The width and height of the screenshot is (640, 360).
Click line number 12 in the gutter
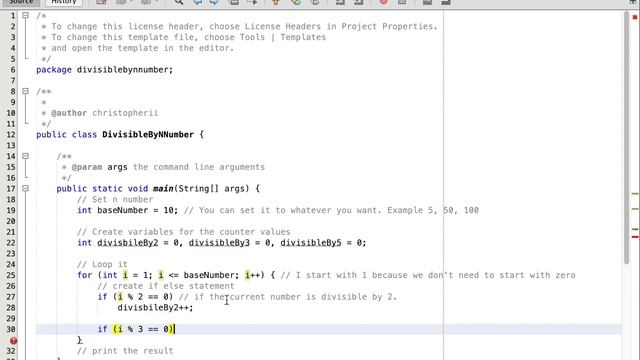(11, 135)
